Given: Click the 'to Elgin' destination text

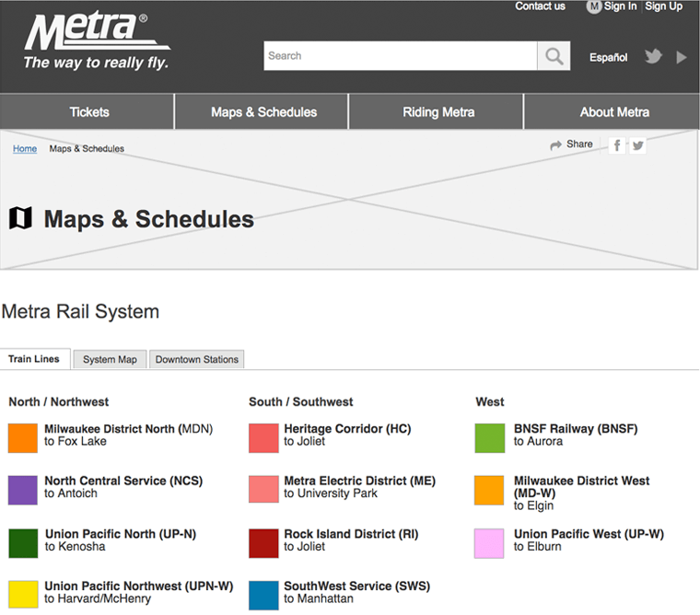Looking at the screenshot, I should pos(534,505).
